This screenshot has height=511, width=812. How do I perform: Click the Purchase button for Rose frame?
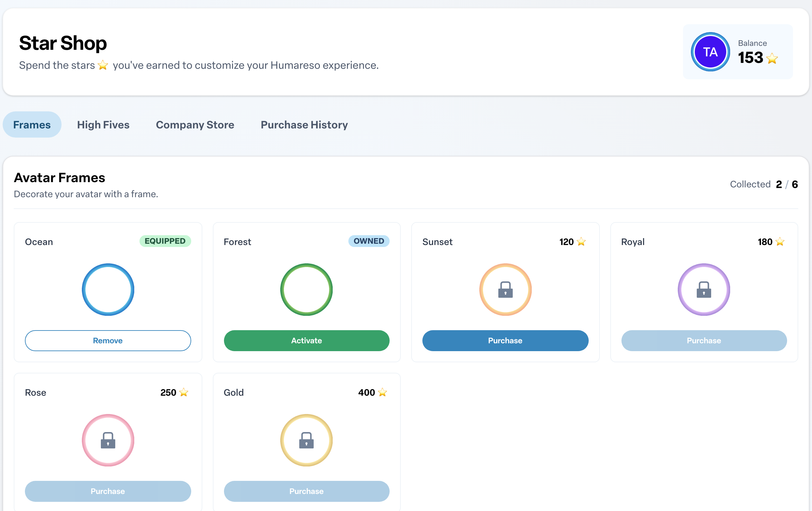point(108,491)
